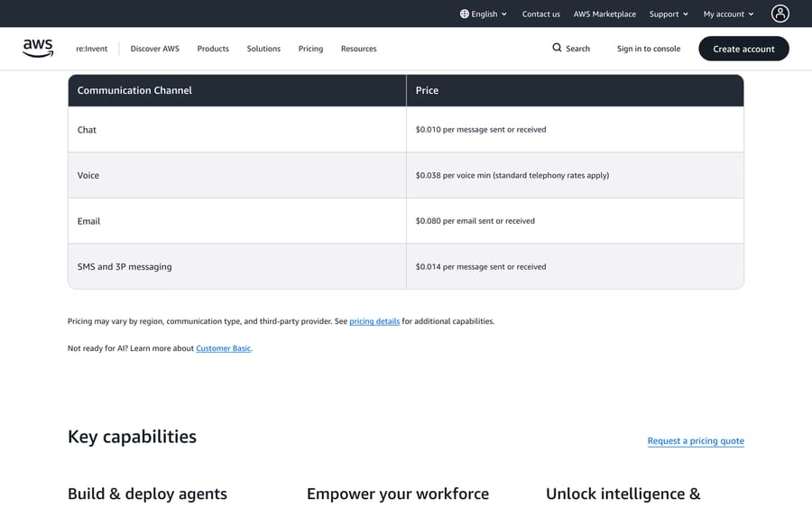
Task: Click the Unlock intelligence & heading
Action: point(623,494)
